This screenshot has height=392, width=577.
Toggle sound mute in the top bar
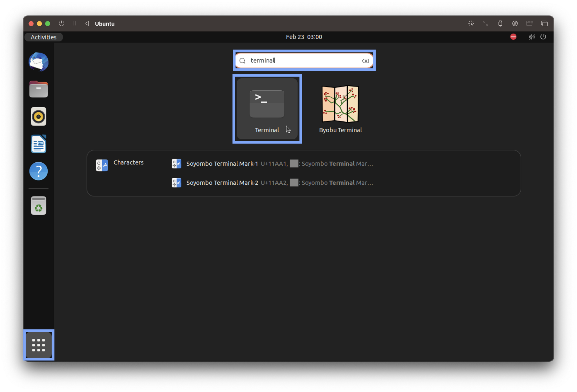[x=531, y=37]
